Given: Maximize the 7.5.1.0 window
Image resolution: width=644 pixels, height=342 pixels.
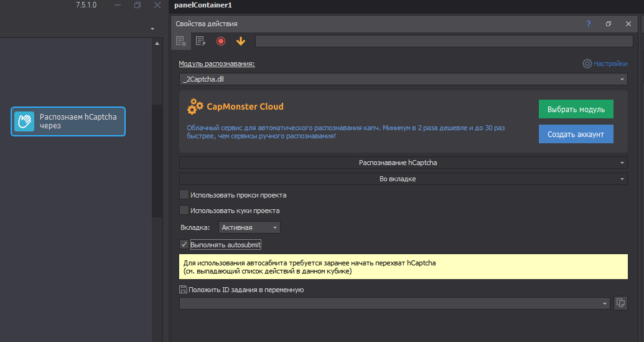Looking at the screenshot, I should [x=138, y=5].
